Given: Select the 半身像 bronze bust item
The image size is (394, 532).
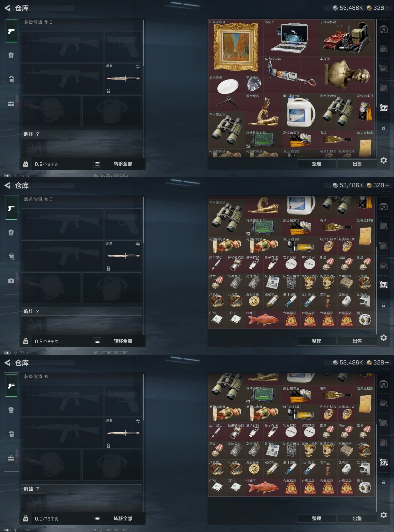Looking at the screenshot, I should click(346, 75).
